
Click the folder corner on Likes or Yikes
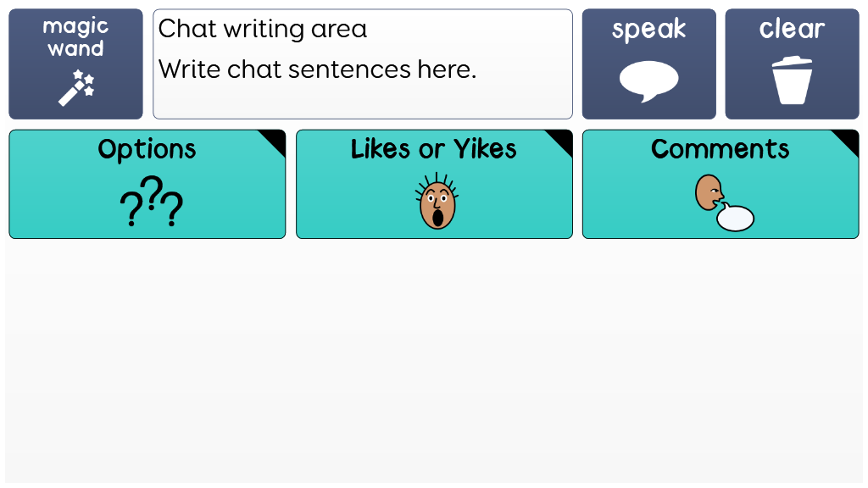coord(562,139)
